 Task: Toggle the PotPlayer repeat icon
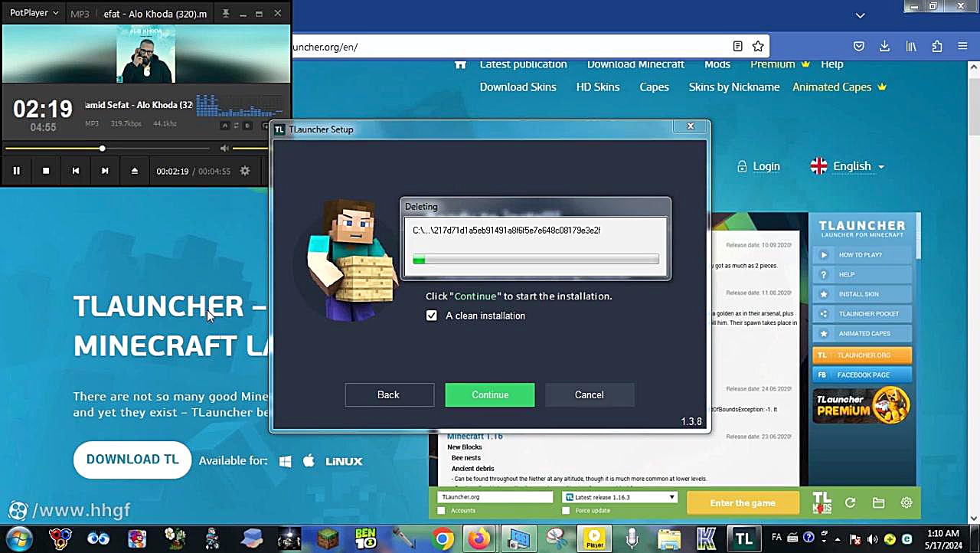[x=236, y=126]
